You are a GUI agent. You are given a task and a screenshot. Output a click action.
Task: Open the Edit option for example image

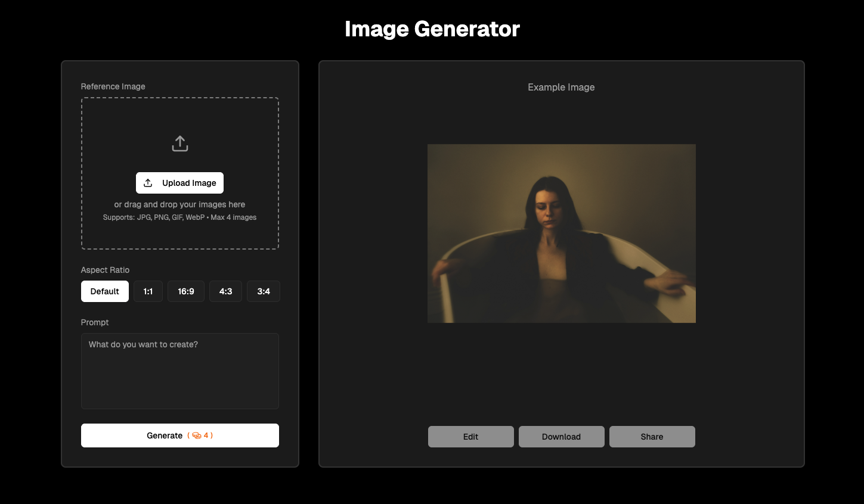click(471, 437)
